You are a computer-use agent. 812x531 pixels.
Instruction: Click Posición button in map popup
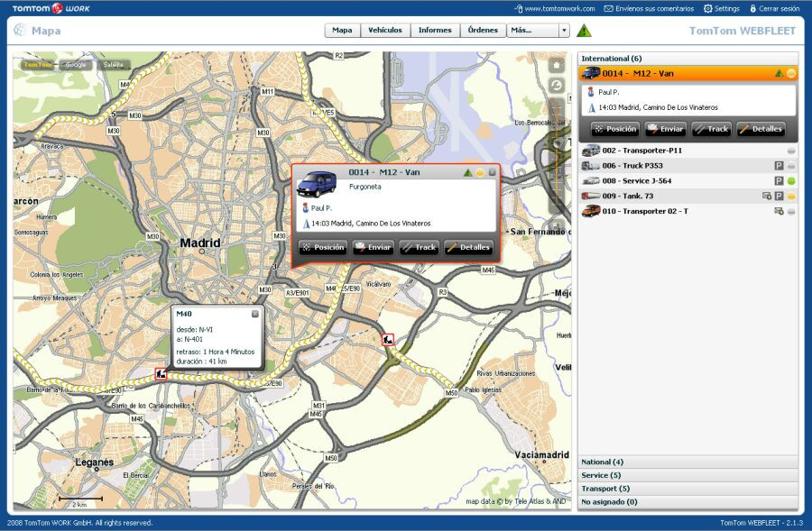pyautogui.click(x=323, y=247)
